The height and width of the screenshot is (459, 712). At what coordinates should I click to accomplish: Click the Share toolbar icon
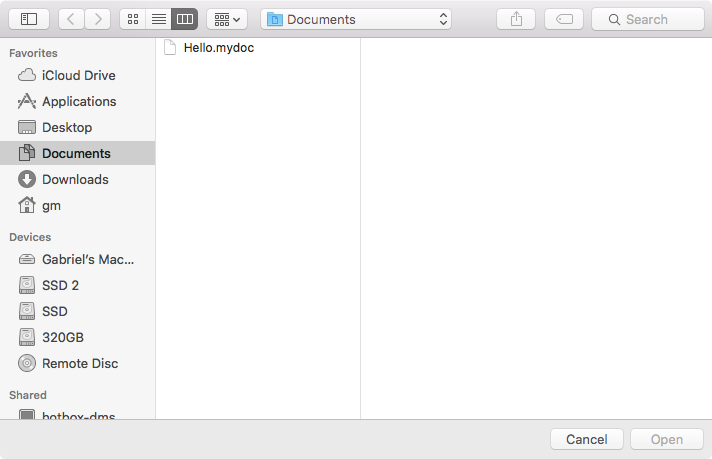pyautogui.click(x=517, y=19)
